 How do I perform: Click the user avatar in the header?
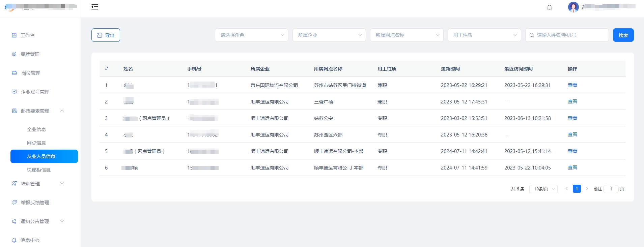pos(573,7)
